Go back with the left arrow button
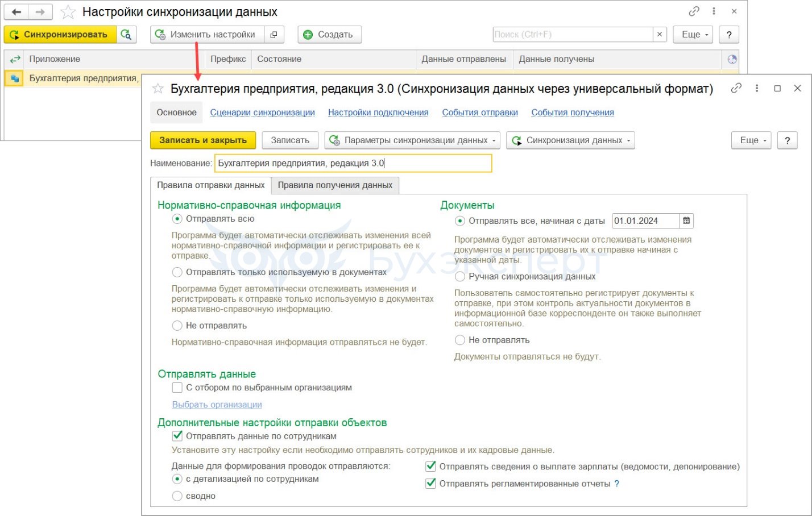The height and width of the screenshot is (516, 812). pos(16,12)
